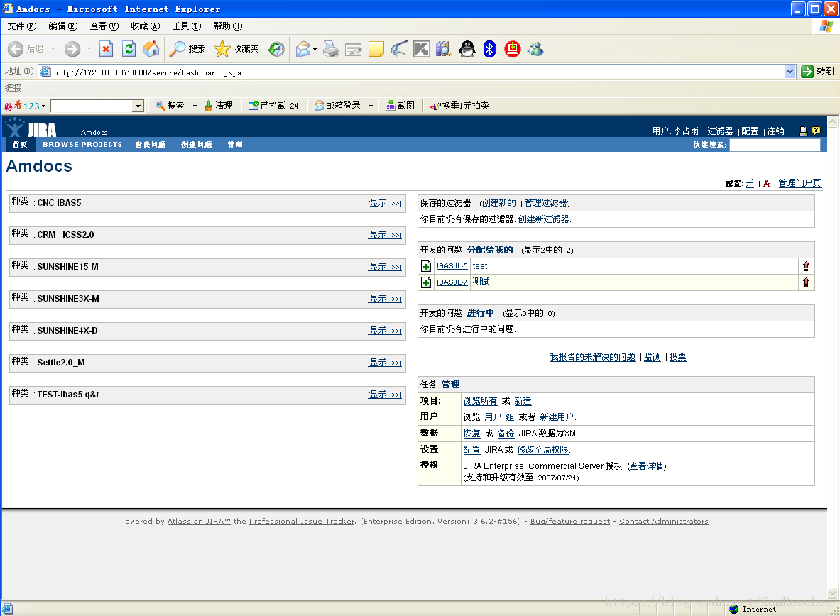
Task: Click the vertical scrollbar up arrow
Action: 832,121
